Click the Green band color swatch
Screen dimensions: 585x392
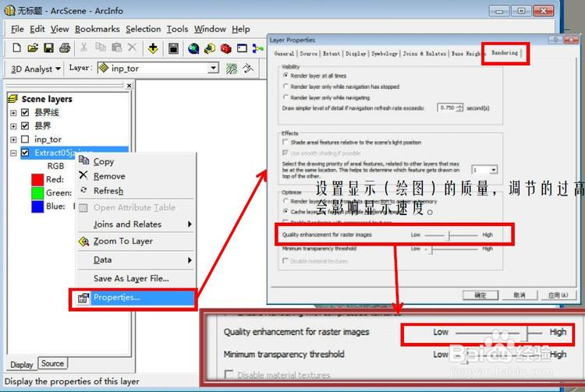point(37,193)
